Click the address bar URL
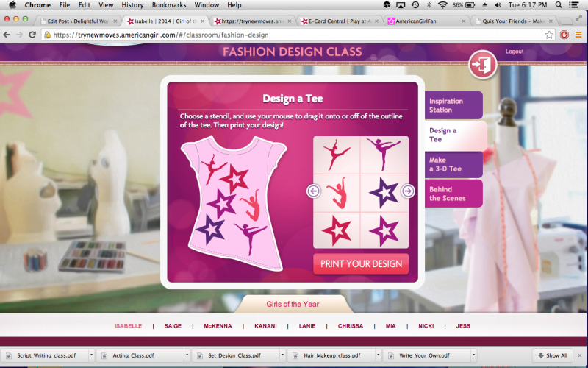The width and height of the screenshot is (588, 368). (x=161, y=35)
